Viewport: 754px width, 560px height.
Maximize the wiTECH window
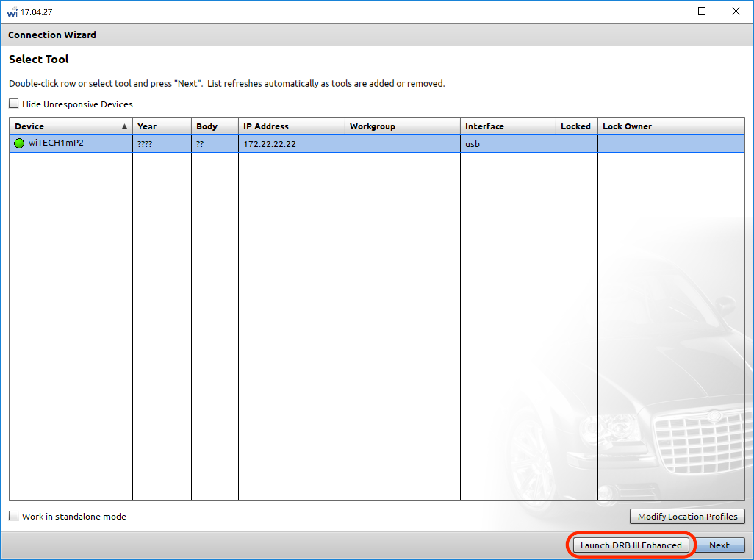pos(702,11)
